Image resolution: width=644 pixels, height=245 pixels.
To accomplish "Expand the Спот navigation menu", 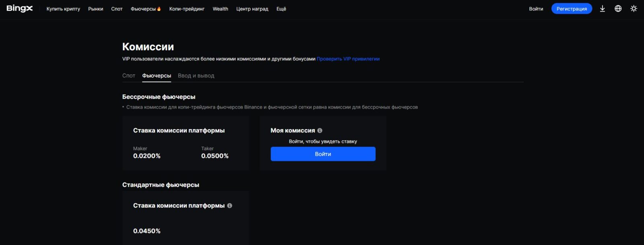I will coord(117,9).
